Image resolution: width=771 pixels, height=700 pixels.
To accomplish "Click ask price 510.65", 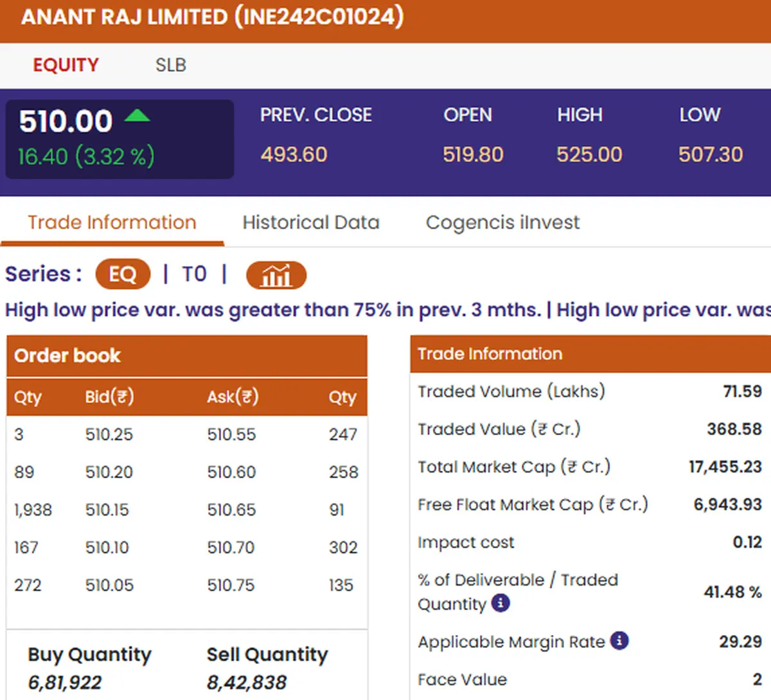I will pyautogui.click(x=231, y=510).
